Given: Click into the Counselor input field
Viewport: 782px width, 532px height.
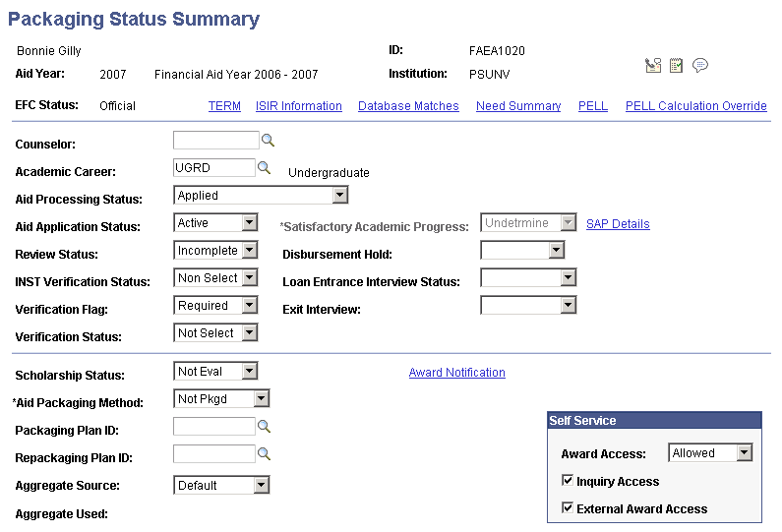Looking at the screenshot, I should coord(216,140).
